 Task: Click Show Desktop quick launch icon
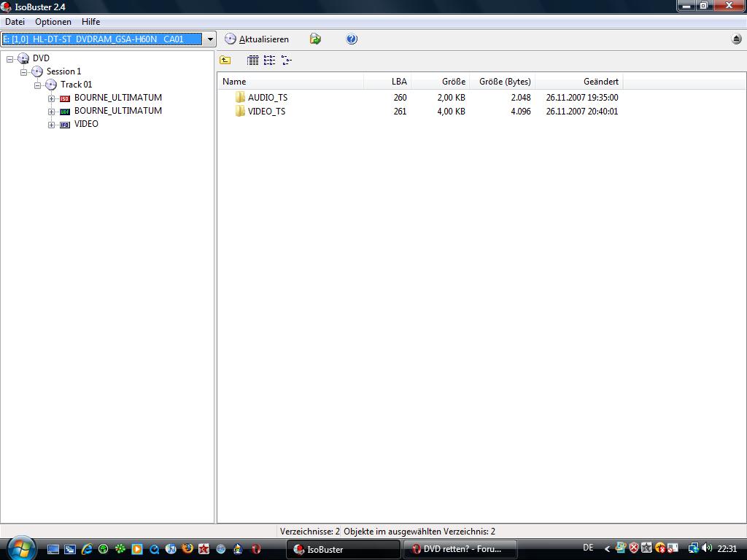pos(53,549)
